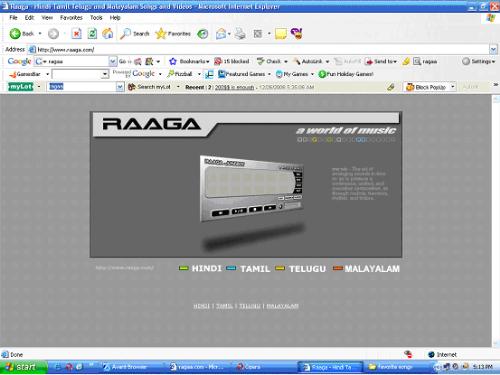The height and width of the screenshot is (375, 500).
Task: Go back with the green Back arrow
Action: pos(21,34)
